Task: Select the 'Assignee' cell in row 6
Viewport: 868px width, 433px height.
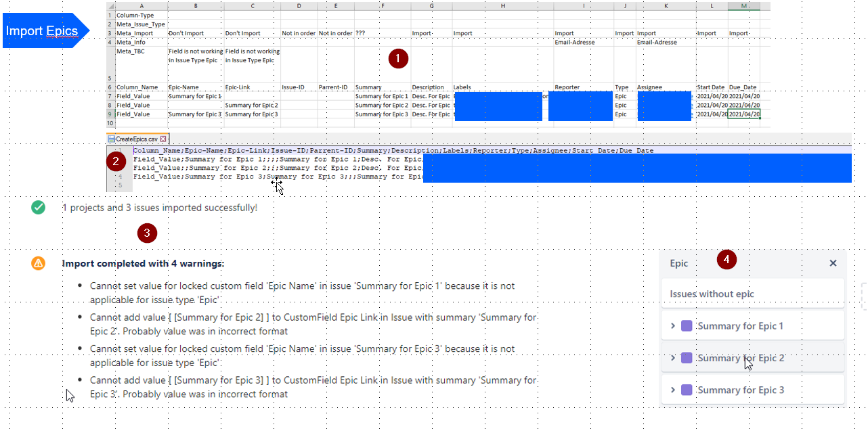Action: (666, 87)
